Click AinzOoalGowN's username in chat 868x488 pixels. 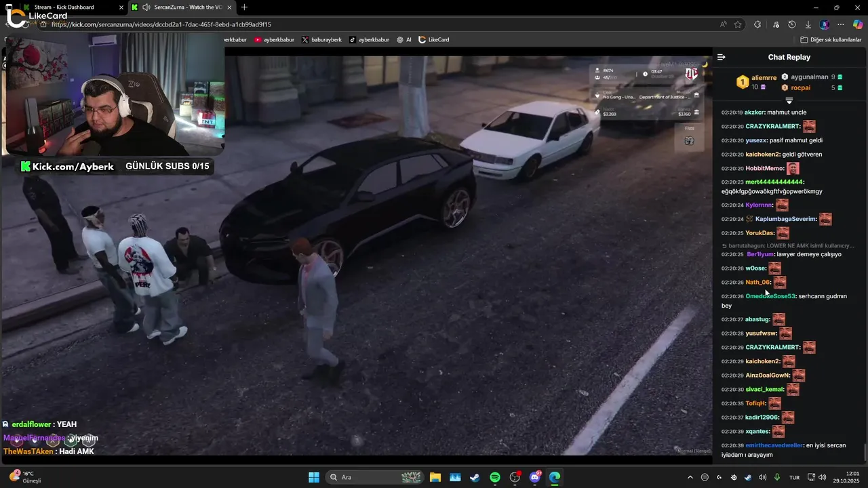tap(768, 375)
